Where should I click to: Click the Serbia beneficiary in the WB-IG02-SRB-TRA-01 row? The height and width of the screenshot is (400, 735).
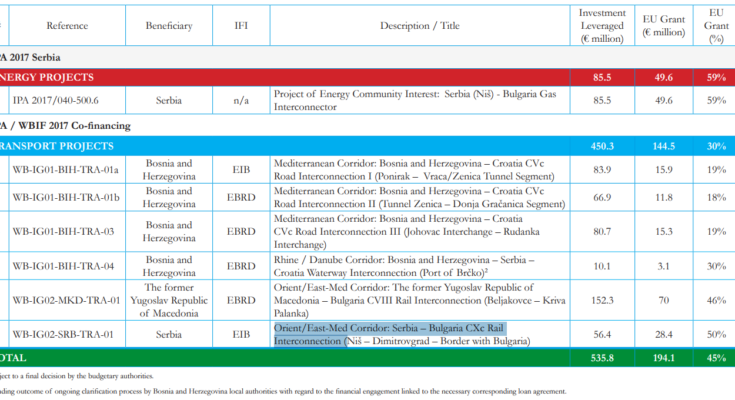click(169, 335)
